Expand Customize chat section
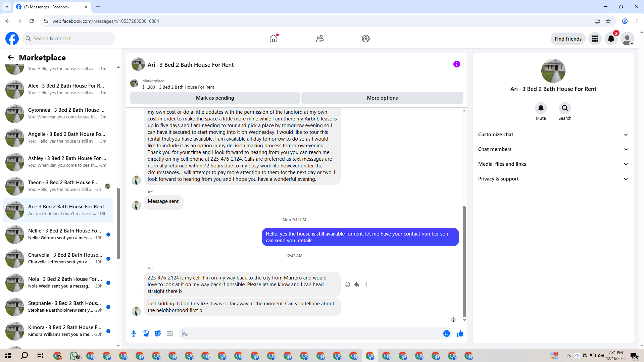The height and width of the screenshot is (362, 644). coord(553,135)
